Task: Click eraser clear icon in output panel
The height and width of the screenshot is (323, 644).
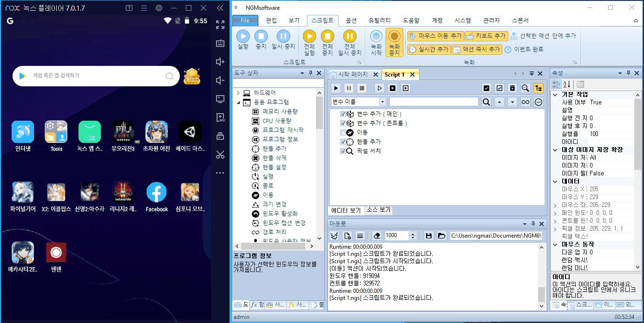Action: 377,236
